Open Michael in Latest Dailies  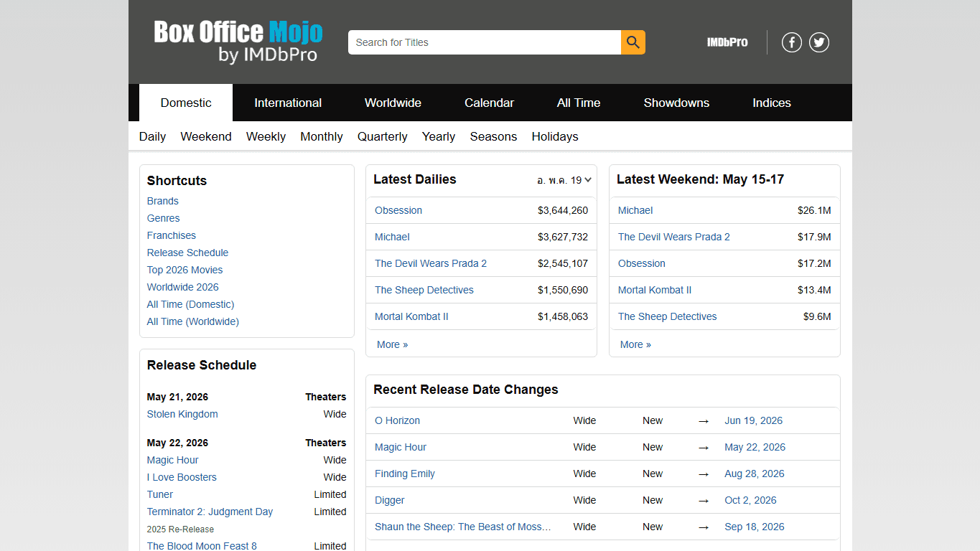(x=392, y=237)
